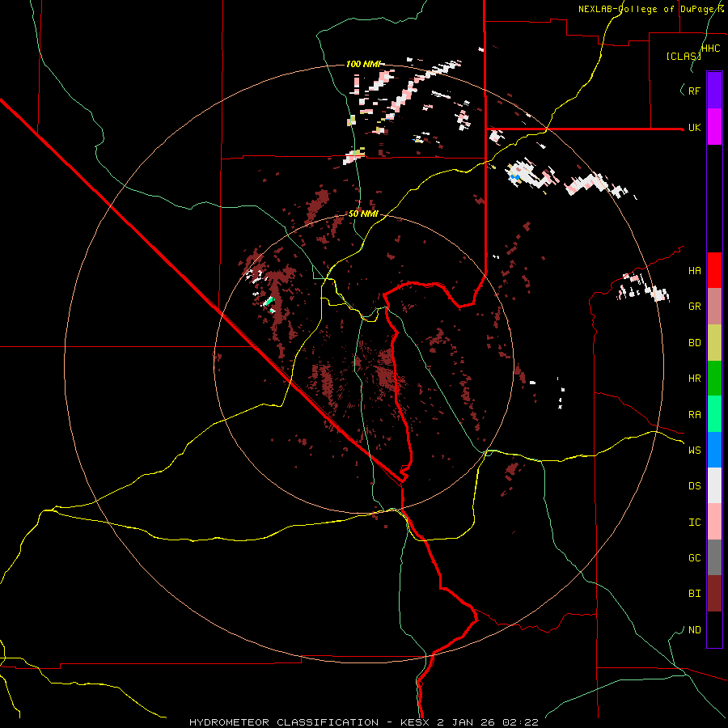Screen dimensions: 728x728
Task: Click the magenta UK color swatch
Action: pos(714,127)
